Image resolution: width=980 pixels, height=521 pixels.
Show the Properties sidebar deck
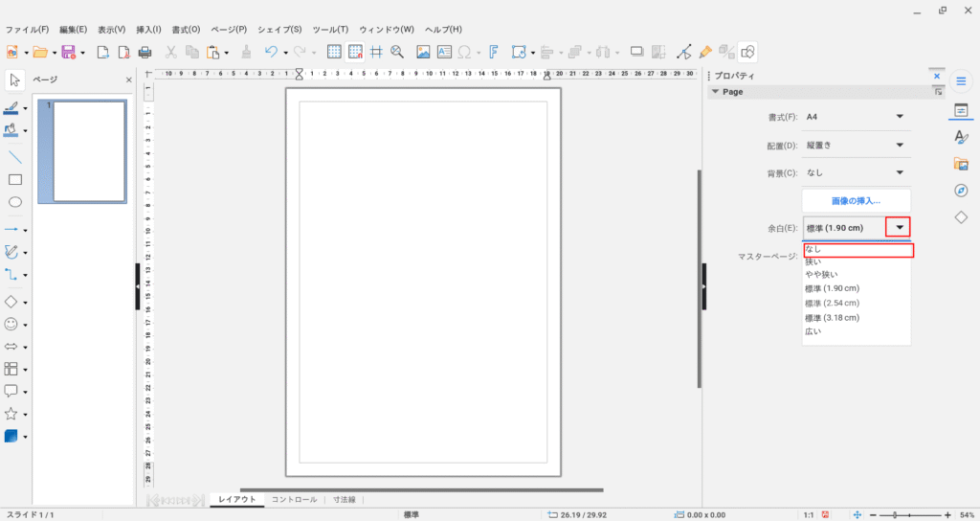(x=961, y=110)
